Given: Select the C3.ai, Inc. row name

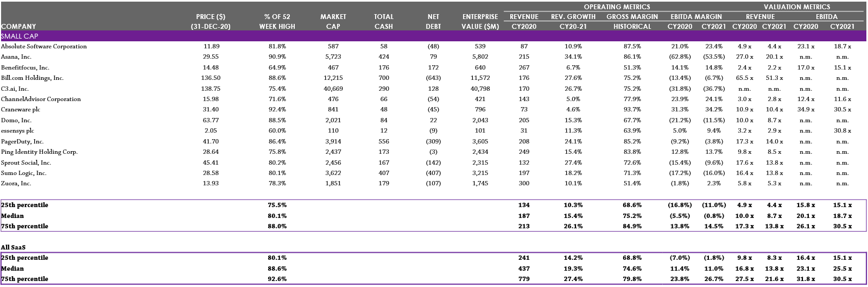Looking at the screenshot, I should point(15,89).
